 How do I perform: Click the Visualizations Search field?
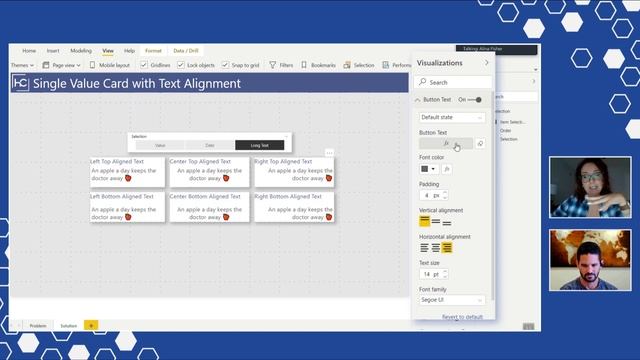click(453, 82)
